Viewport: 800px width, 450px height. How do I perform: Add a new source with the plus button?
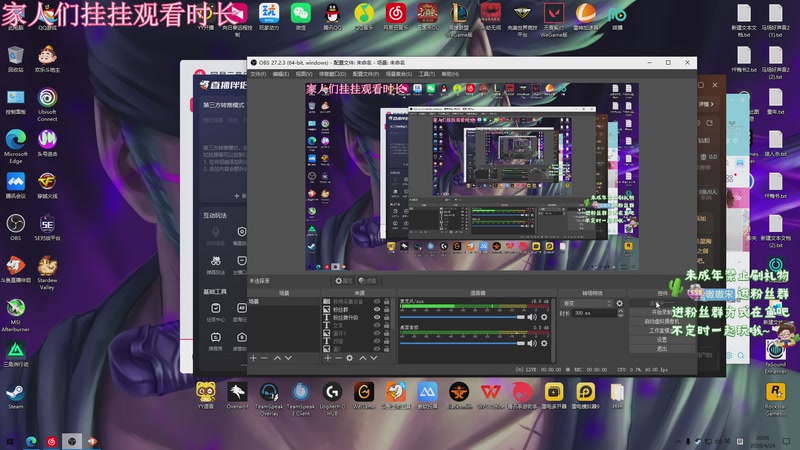pos(328,358)
